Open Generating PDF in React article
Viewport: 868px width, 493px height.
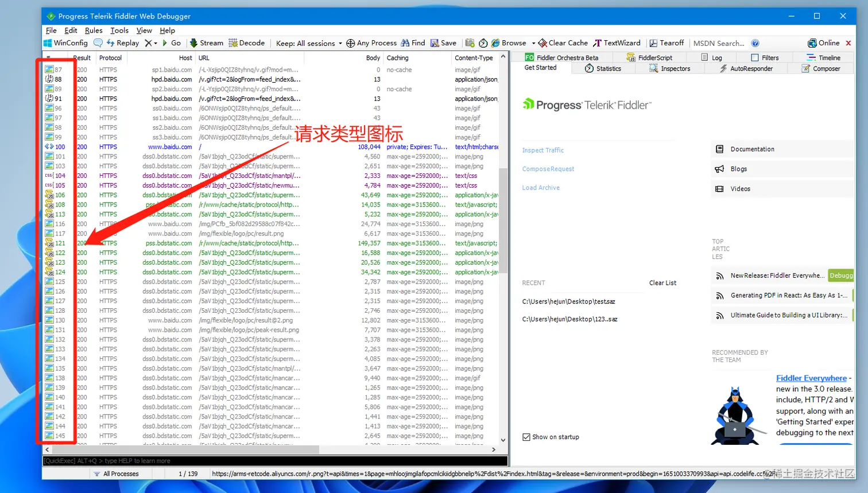788,296
